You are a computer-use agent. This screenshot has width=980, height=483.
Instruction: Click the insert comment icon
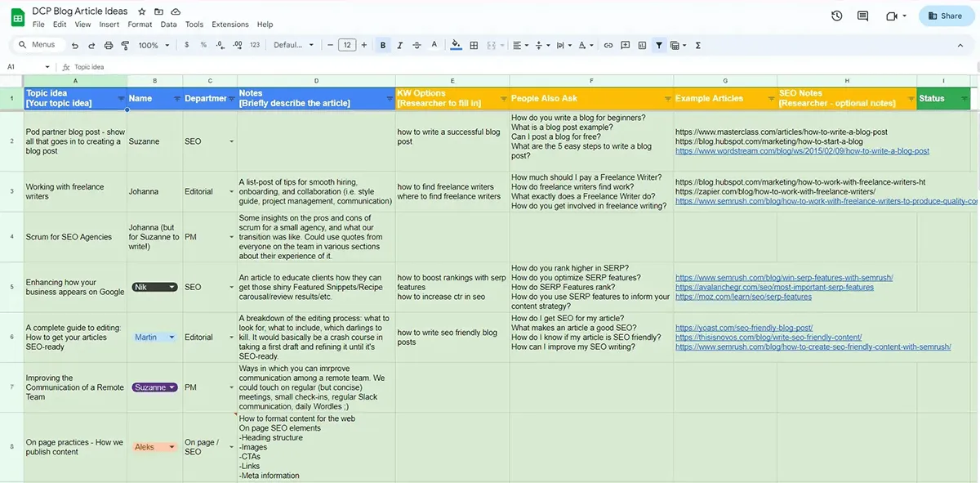pos(626,45)
